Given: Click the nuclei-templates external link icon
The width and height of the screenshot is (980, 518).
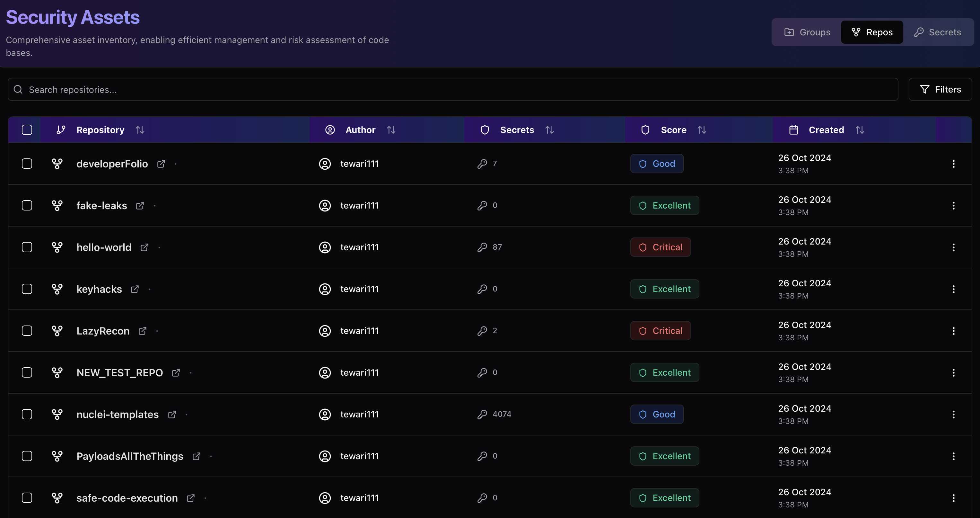Looking at the screenshot, I should [x=172, y=415].
